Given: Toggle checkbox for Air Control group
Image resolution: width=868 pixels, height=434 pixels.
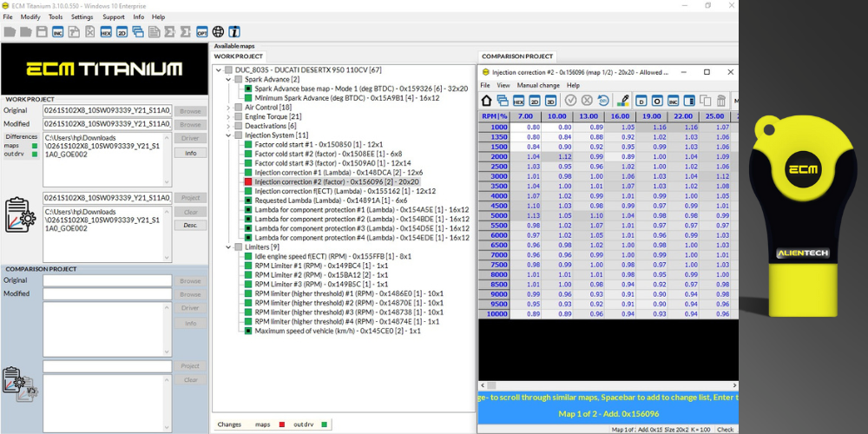Looking at the screenshot, I should (239, 107).
